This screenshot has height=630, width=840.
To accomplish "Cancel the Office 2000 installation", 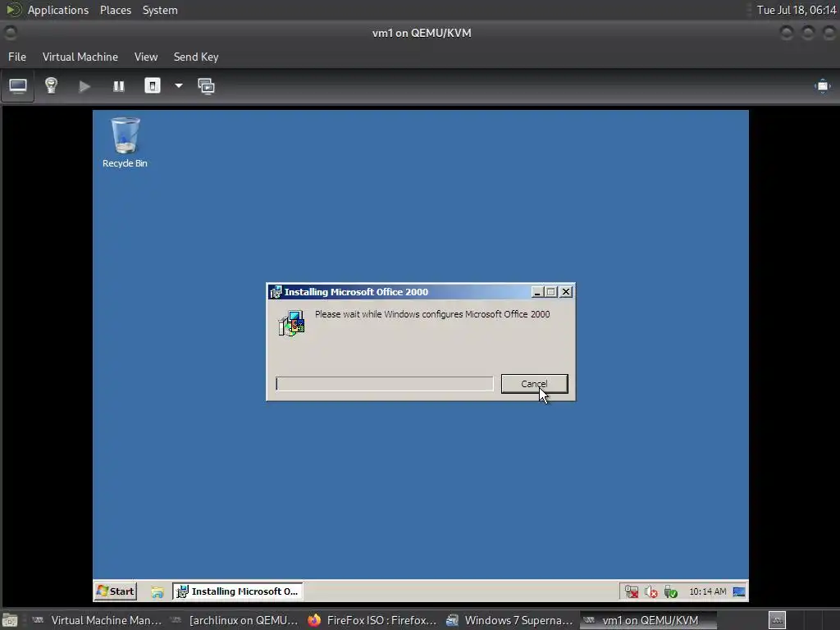I will pos(534,384).
